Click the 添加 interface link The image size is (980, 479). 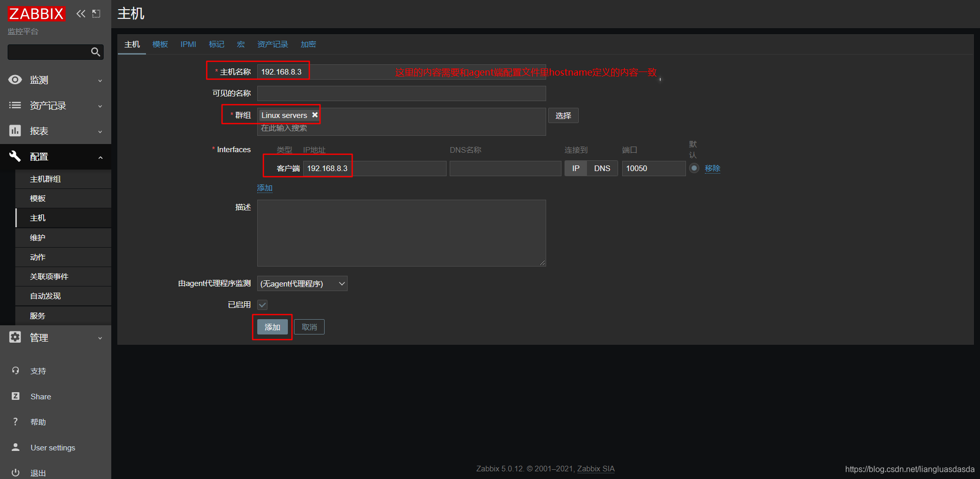264,188
